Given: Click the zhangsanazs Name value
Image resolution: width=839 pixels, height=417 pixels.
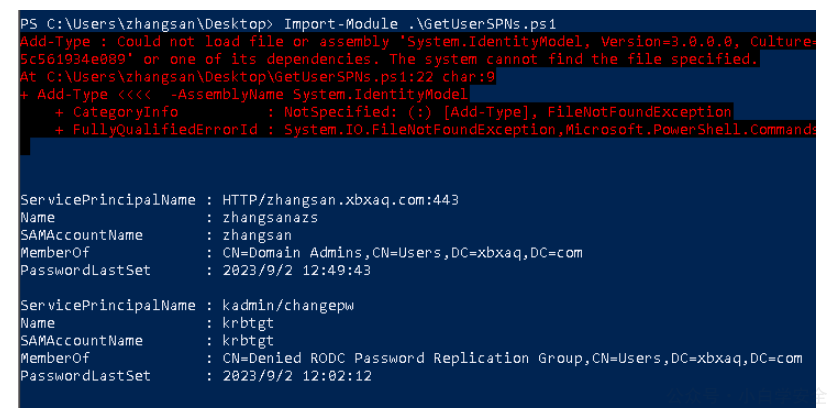Looking at the screenshot, I should pos(270,218).
